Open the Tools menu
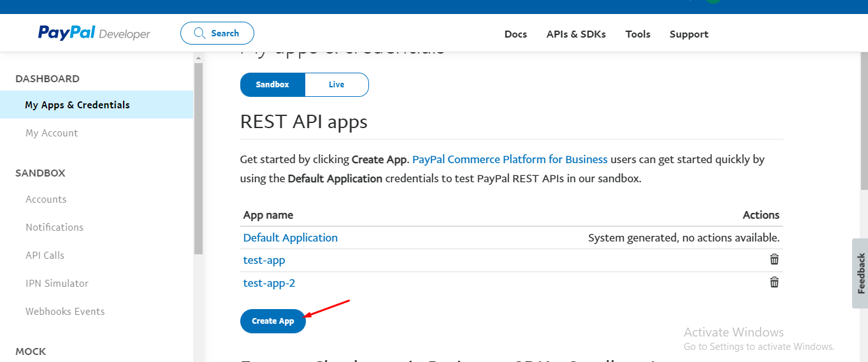 pyautogui.click(x=638, y=34)
